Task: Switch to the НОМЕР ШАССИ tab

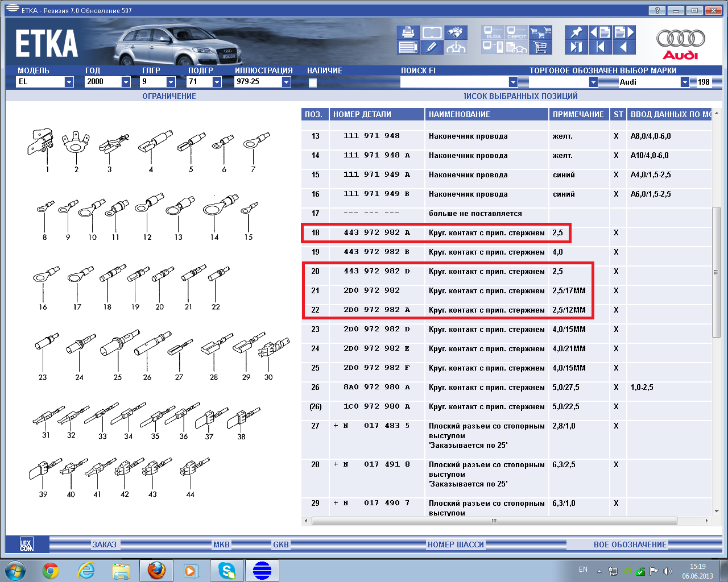Action: (456, 544)
